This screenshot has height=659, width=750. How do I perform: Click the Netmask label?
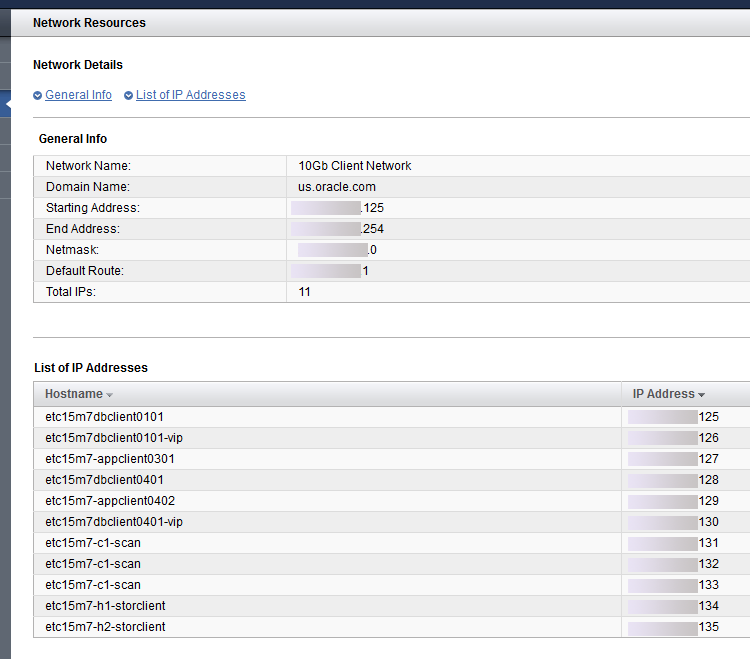point(72,250)
